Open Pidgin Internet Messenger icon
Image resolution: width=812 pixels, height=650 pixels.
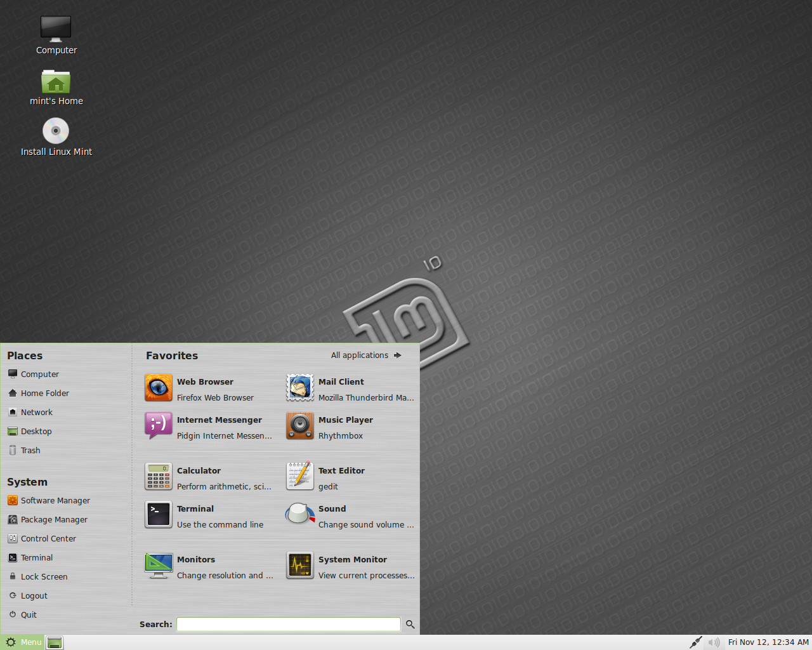pos(159,426)
